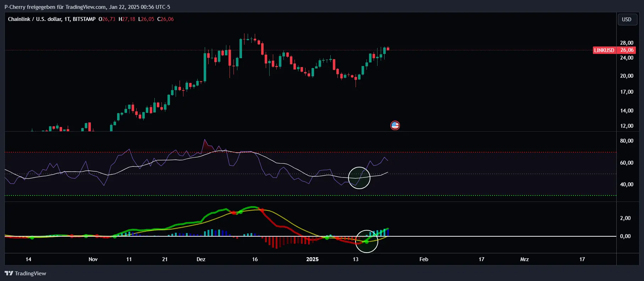
Task: Click the Nov date label on time axis
Action: coord(93,259)
